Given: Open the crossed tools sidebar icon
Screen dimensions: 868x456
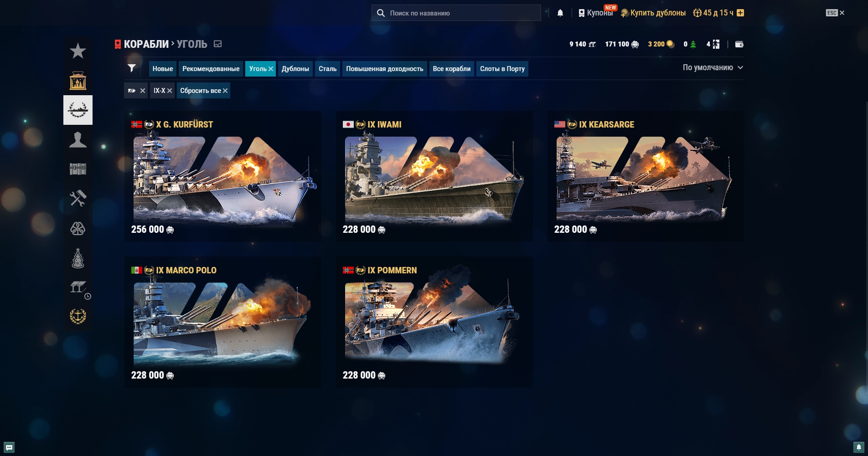Looking at the screenshot, I should point(78,199).
